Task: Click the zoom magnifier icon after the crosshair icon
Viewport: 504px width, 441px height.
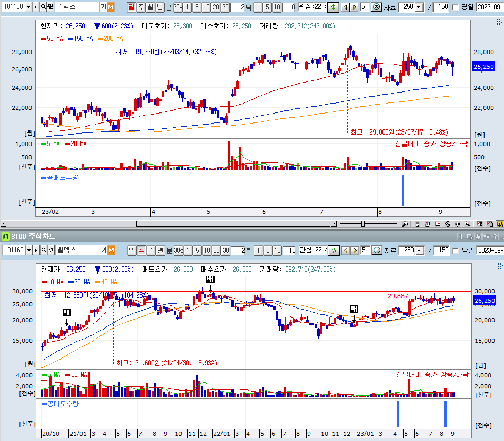Action: pos(467,224)
